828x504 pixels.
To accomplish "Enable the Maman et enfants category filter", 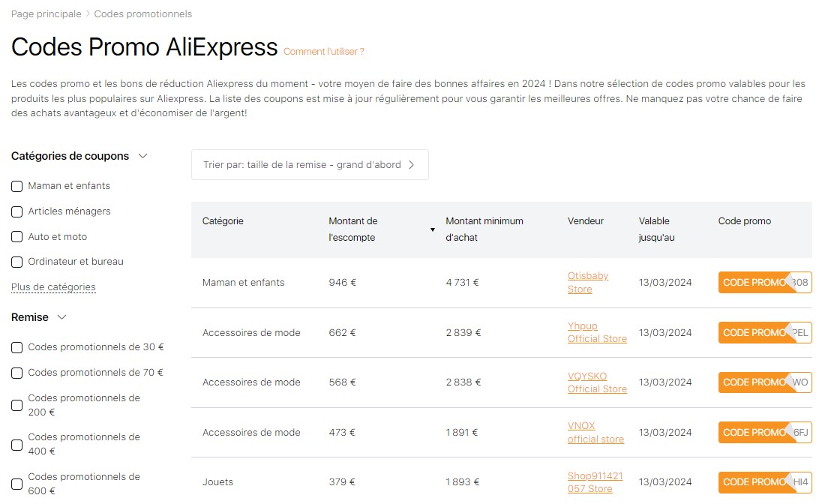I will pos(16,186).
